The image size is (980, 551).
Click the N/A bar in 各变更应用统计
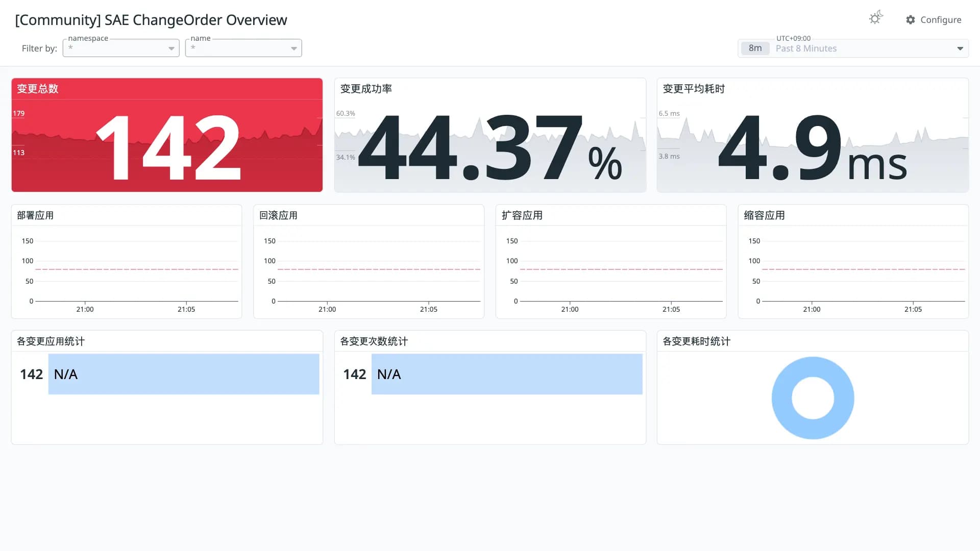coord(184,374)
